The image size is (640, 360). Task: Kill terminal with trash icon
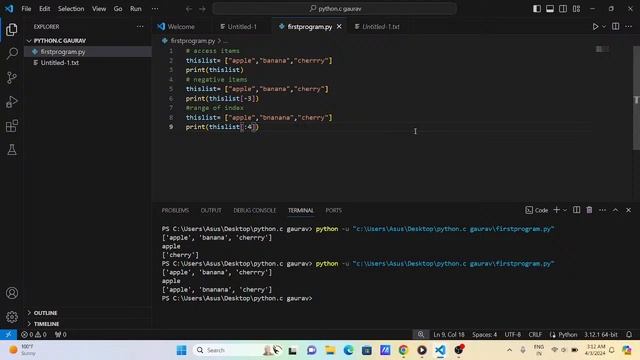click(589, 210)
